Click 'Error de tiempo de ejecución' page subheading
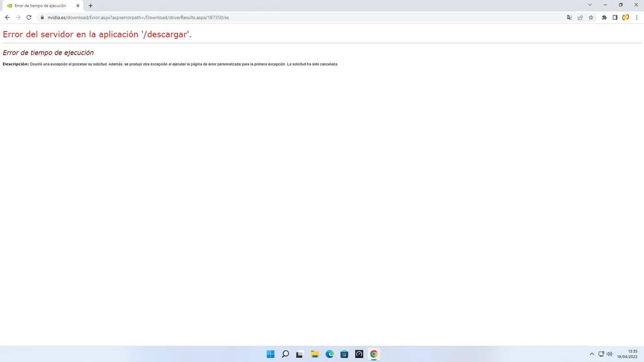This screenshot has height=362, width=644. click(48, 53)
